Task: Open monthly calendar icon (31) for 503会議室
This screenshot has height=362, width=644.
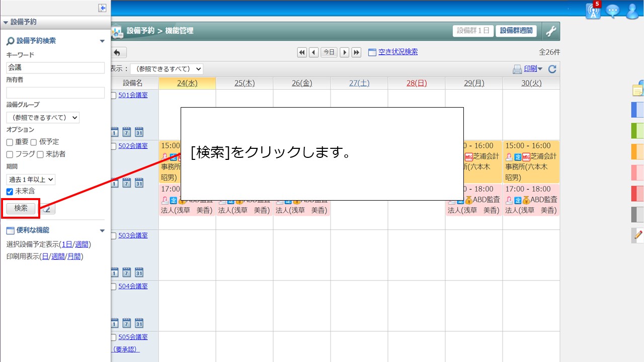Action: 139,273
